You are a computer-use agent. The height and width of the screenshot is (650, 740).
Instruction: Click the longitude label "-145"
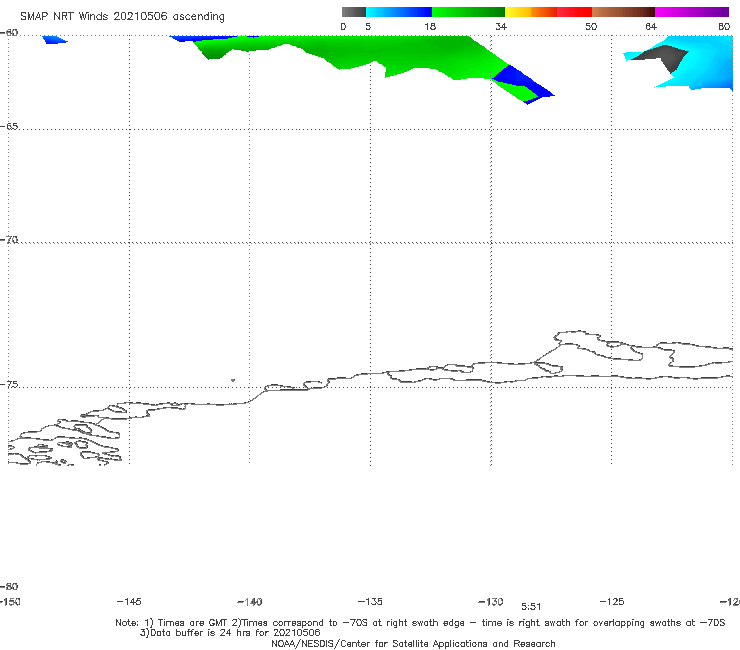(x=129, y=601)
